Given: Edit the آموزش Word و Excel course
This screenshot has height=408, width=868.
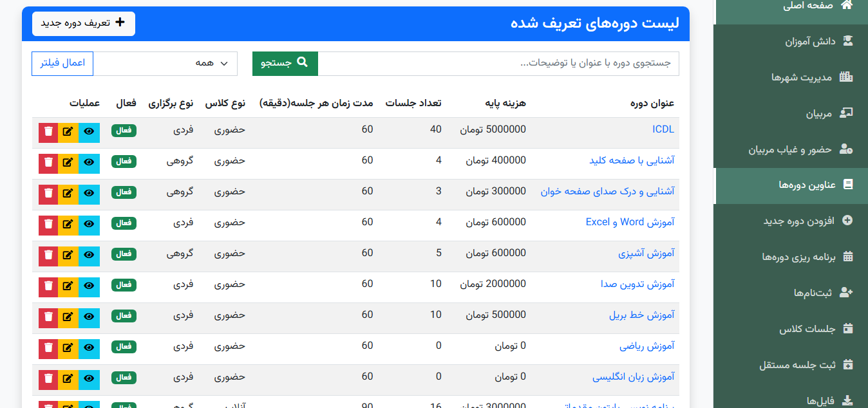Looking at the screenshot, I should point(68,225).
